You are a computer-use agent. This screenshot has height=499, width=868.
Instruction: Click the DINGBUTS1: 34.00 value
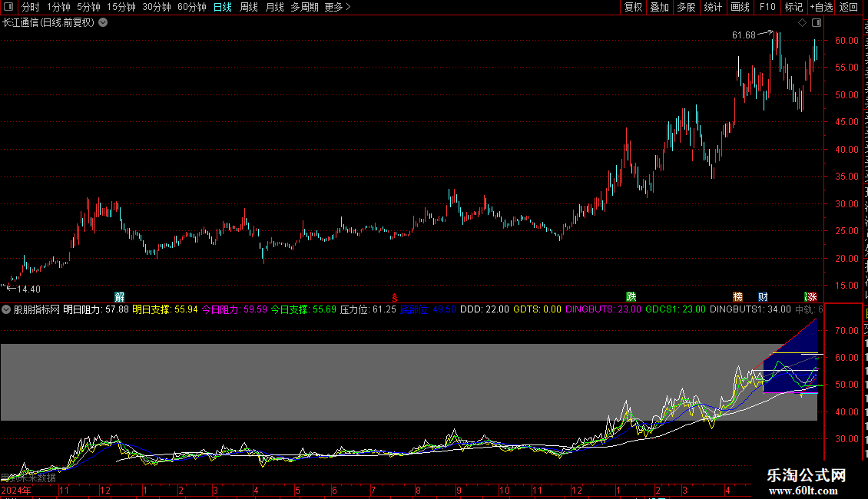750,310
